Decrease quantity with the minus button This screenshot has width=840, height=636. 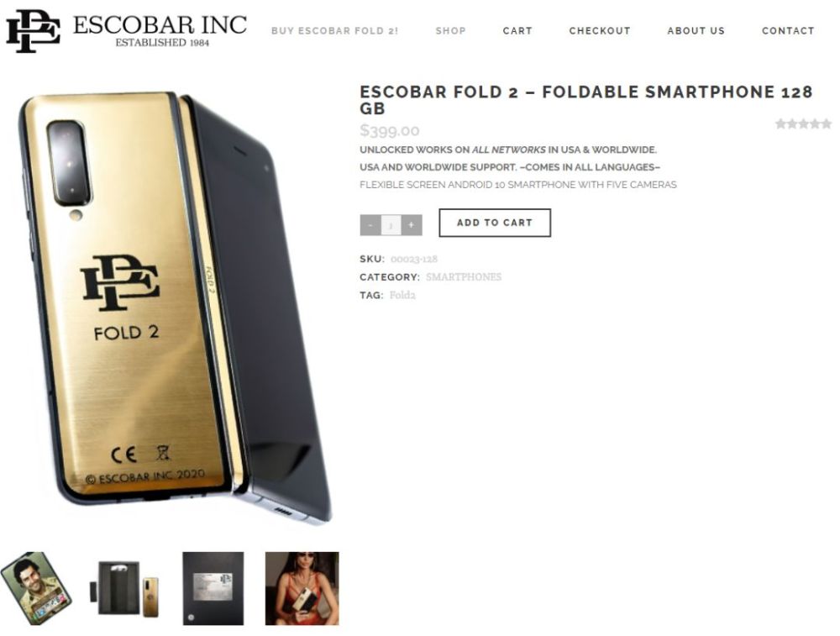pyautogui.click(x=370, y=225)
